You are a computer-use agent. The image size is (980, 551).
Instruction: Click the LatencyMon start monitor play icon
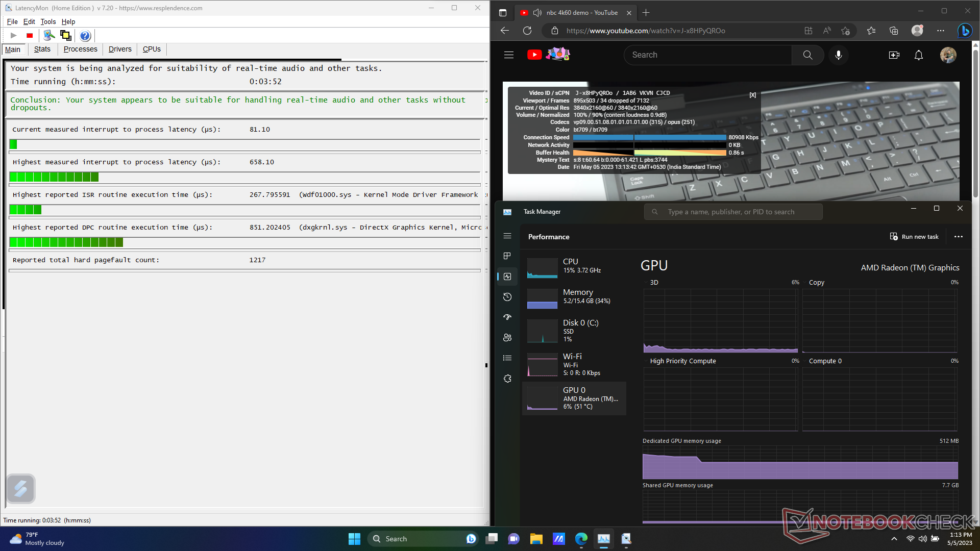pyautogui.click(x=14, y=36)
